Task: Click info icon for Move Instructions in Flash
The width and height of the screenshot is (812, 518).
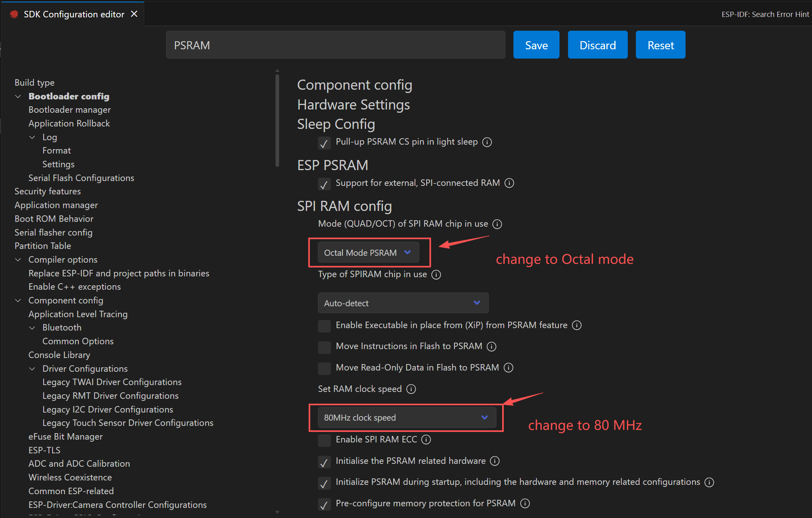Action: (x=492, y=347)
